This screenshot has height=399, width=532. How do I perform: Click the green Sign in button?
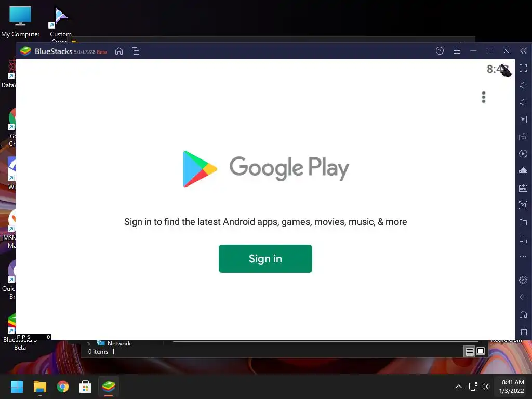(265, 259)
